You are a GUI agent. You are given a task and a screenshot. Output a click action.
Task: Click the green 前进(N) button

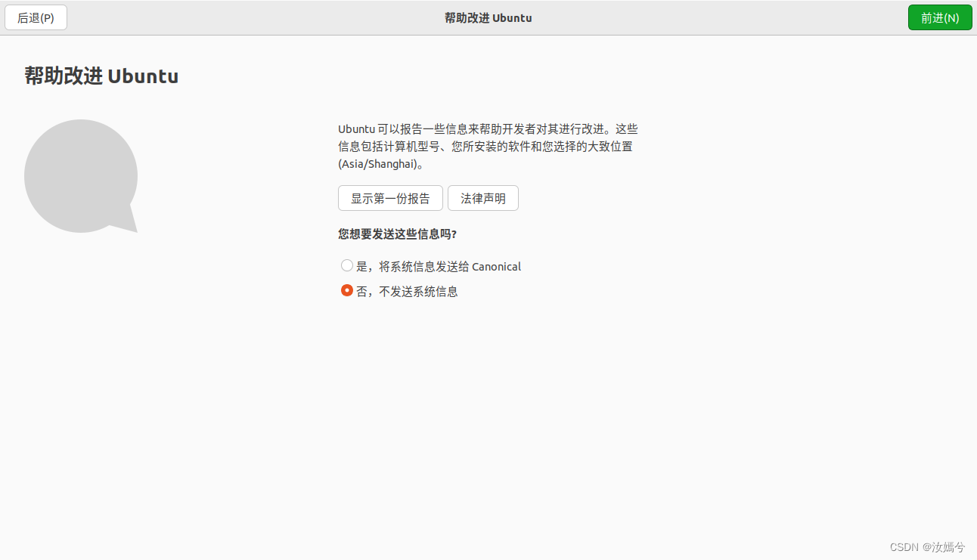tap(940, 17)
